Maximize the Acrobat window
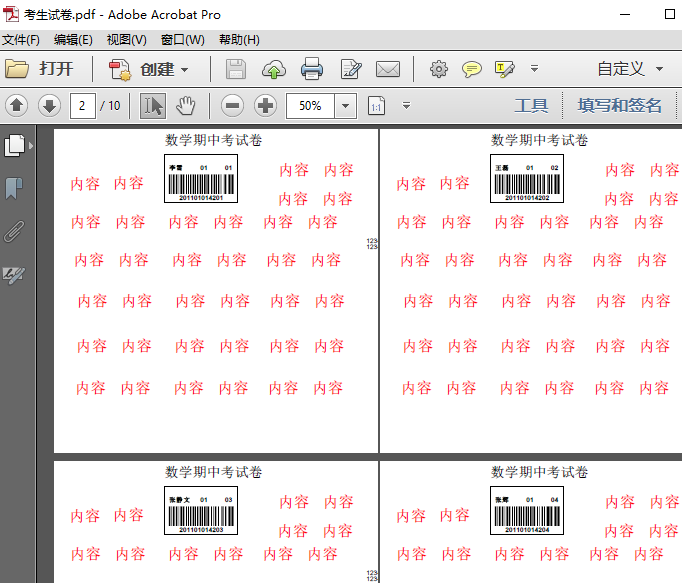Image resolution: width=682 pixels, height=583 pixels. (x=670, y=14)
